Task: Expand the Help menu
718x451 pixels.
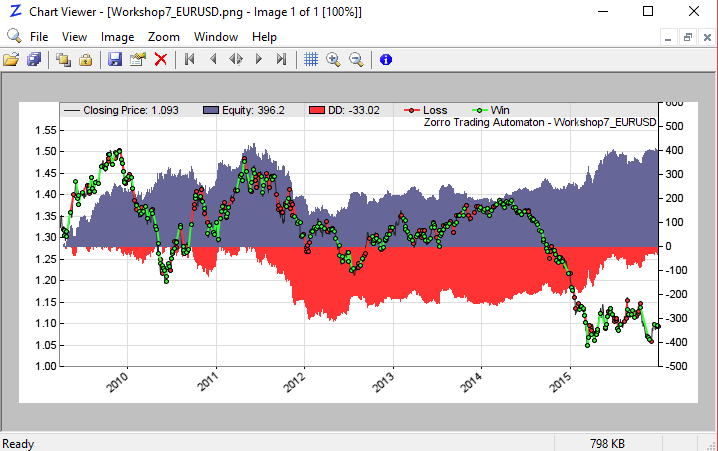Action: pos(265,37)
